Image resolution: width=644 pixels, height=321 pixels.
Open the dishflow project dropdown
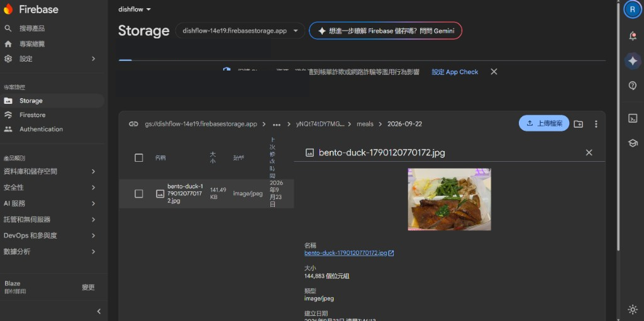click(135, 9)
